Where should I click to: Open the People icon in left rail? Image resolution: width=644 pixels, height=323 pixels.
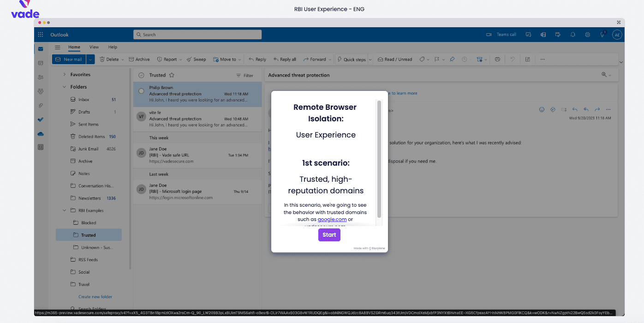(x=41, y=77)
